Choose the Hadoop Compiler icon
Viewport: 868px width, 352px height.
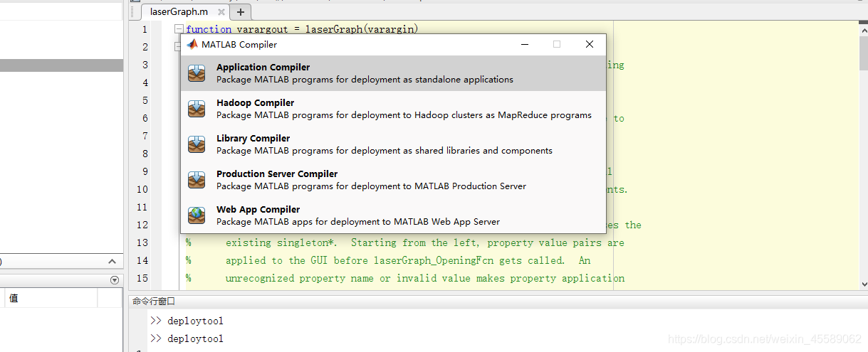point(197,109)
